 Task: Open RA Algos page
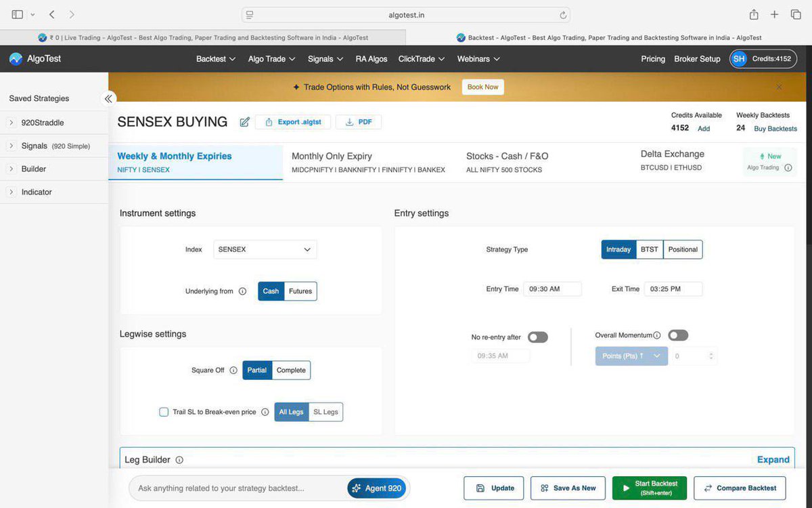371,59
